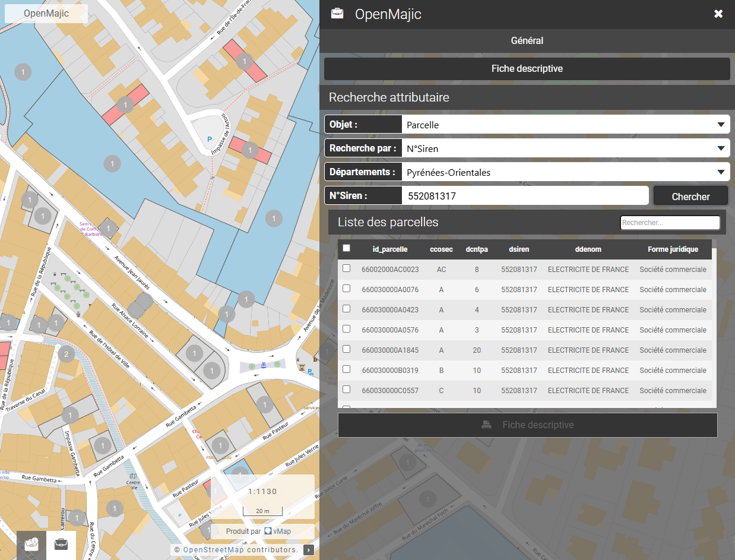Open the OpenStreetMap attribution link
The height and width of the screenshot is (560, 735).
tap(212, 550)
